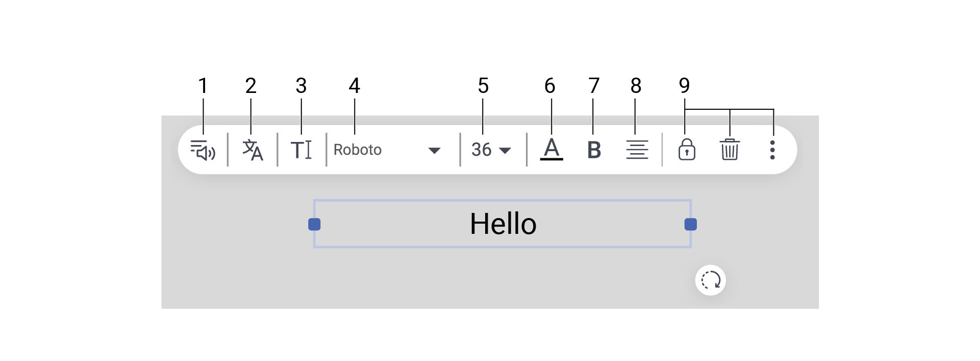Image resolution: width=980 pixels, height=361 pixels.
Task: Open the translate text tool
Action: [253, 150]
